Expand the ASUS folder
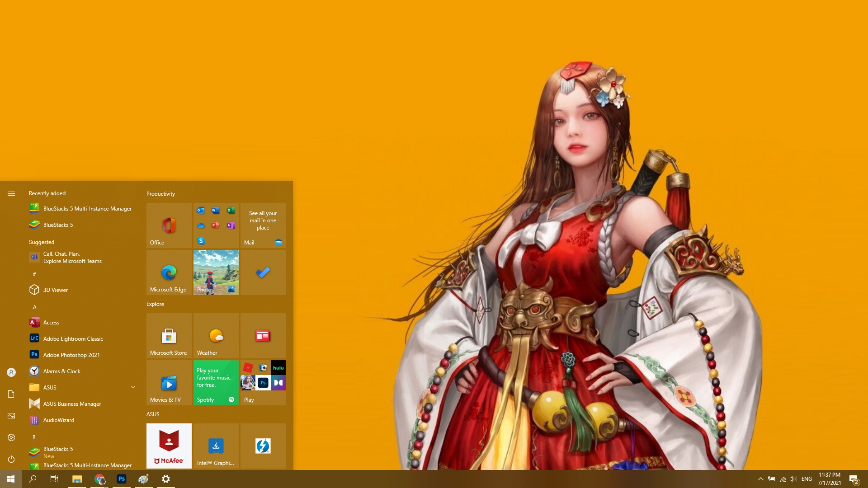Viewport: 868px width, 488px height. point(82,388)
